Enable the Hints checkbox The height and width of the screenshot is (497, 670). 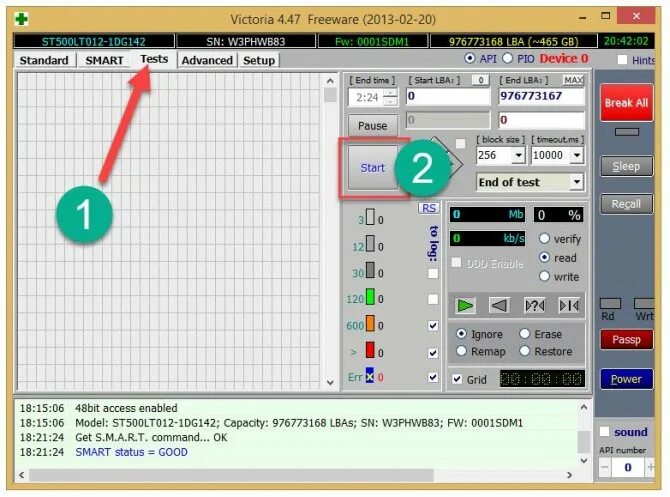(623, 60)
